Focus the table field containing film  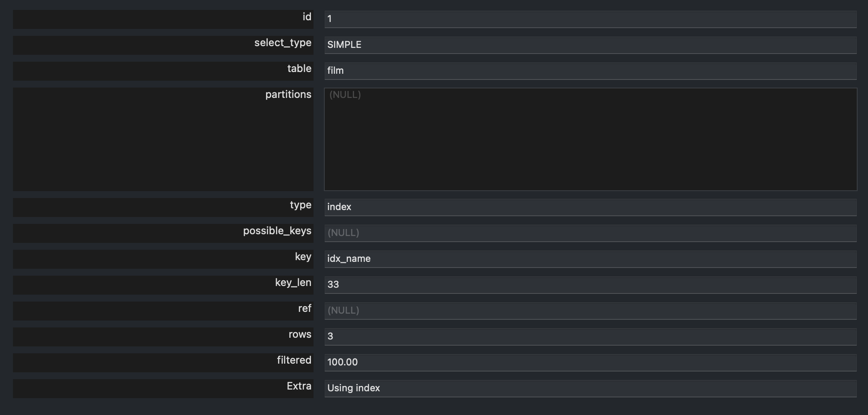click(x=590, y=71)
